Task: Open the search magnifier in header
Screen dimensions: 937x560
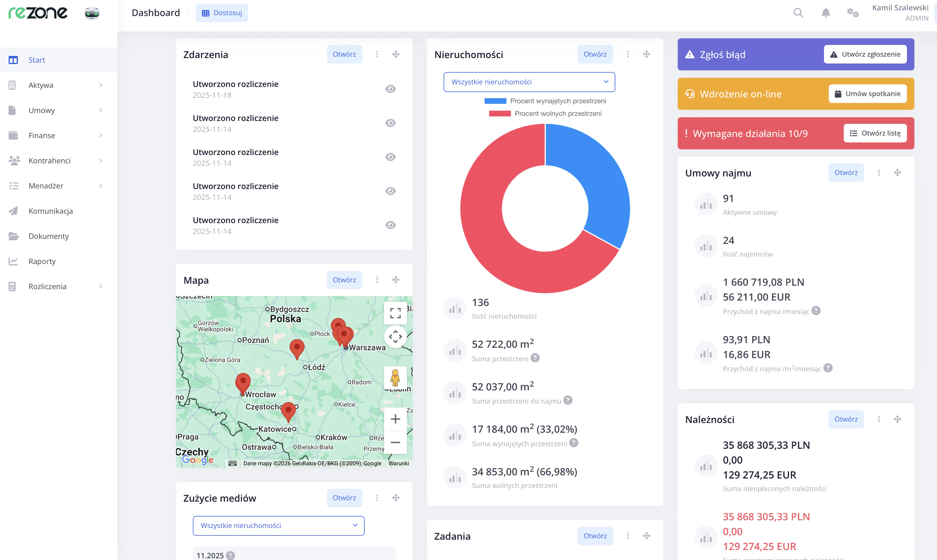Action: pos(798,13)
